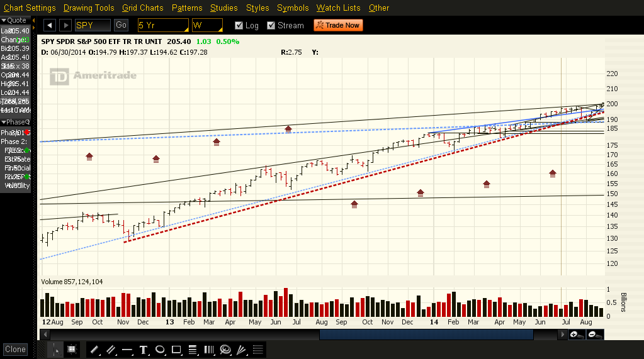Viewport: 644px width, 359px height.
Task: Open the Patterns menu
Action: (x=187, y=8)
